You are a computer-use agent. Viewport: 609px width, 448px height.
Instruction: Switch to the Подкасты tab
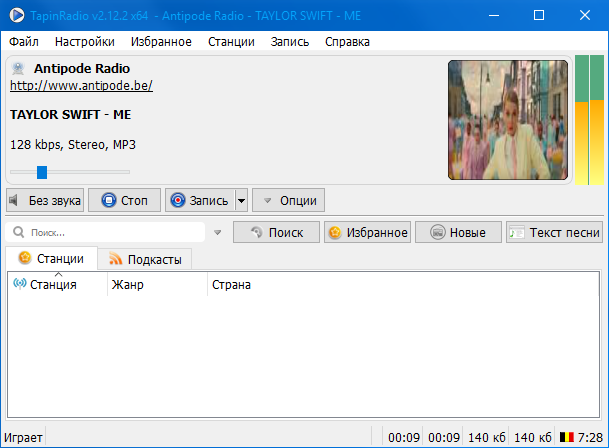[145, 260]
